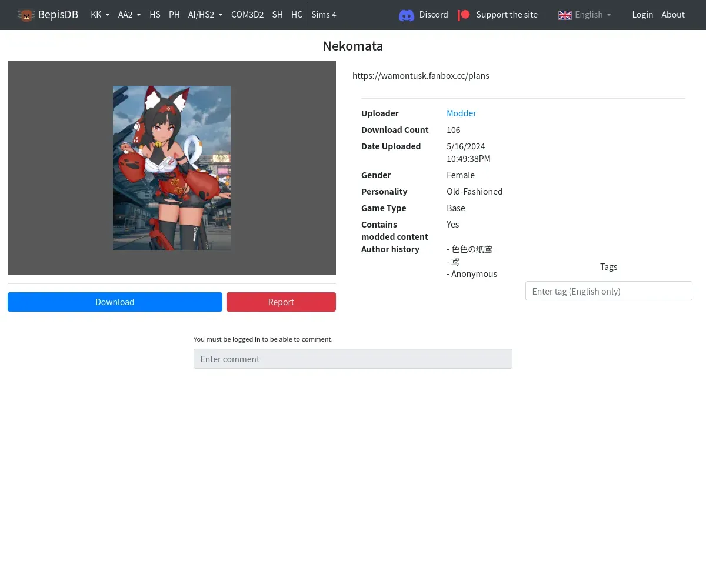The height and width of the screenshot is (588, 706).
Task: Click the upload date 5/16/2024
Action: point(466,146)
